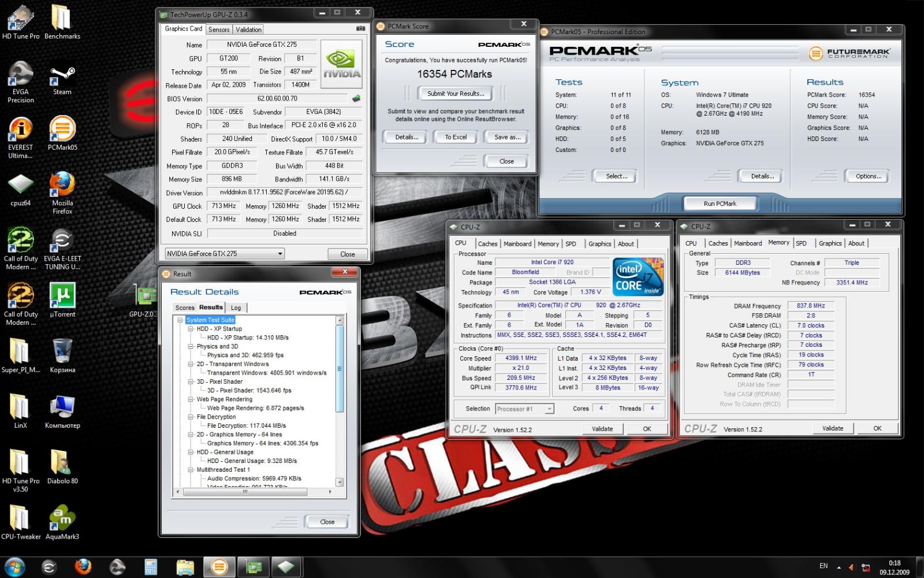Open Mozilla Firefox desktop shortcut

tap(62, 192)
